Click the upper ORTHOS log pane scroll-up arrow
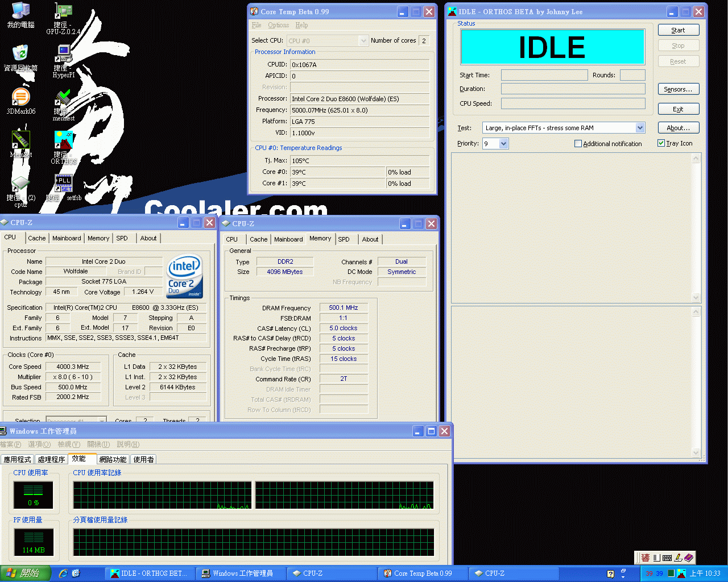 [x=696, y=159]
